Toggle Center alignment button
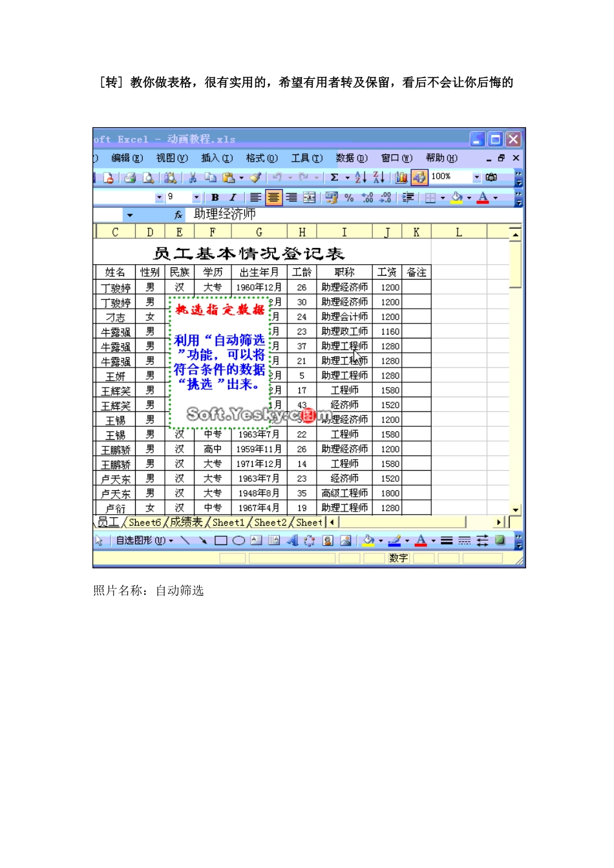 (x=273, y=198)
